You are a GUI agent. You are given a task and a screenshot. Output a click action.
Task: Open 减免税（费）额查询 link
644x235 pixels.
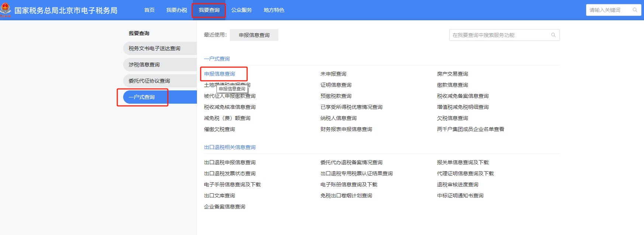(x=227, y=118)
